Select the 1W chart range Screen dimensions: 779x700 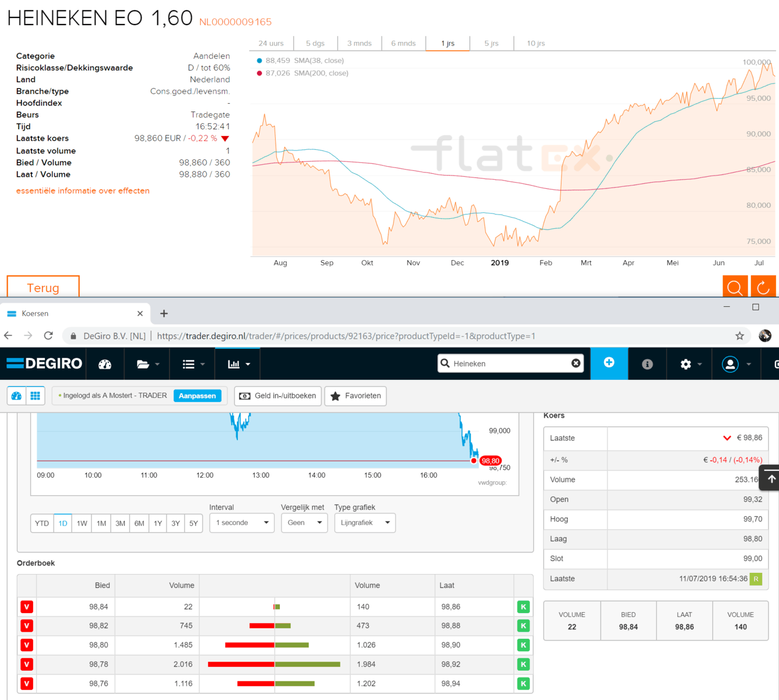82,523
